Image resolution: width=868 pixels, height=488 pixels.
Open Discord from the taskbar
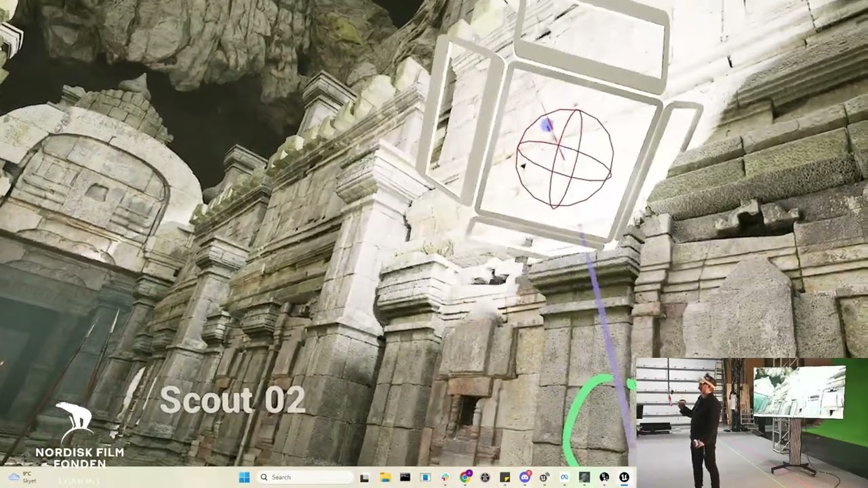click(525, 477)
